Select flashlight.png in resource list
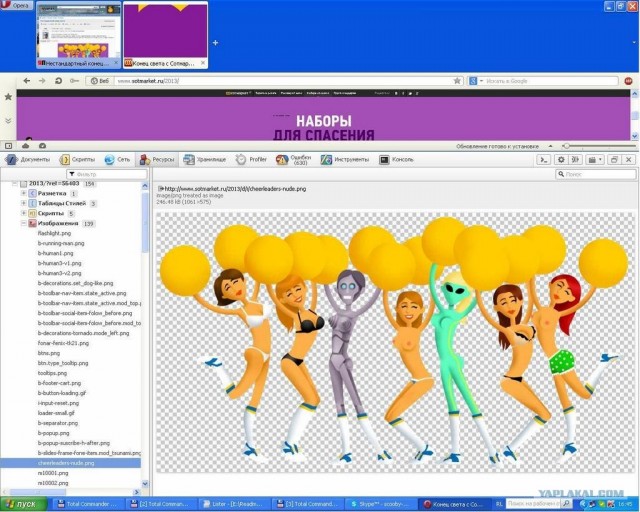 click(x=54, y=233)
